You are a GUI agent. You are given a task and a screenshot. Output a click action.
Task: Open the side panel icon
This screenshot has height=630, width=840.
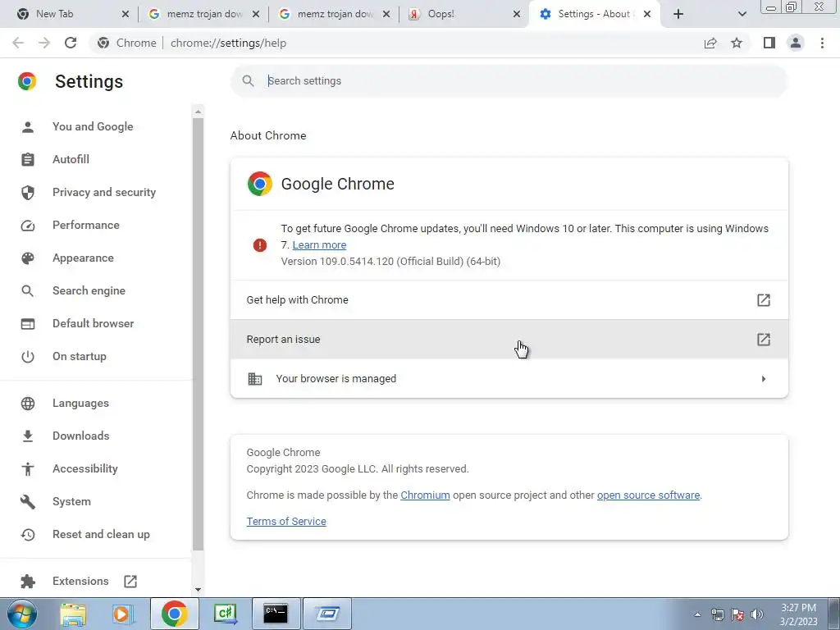tap(769, 43)
